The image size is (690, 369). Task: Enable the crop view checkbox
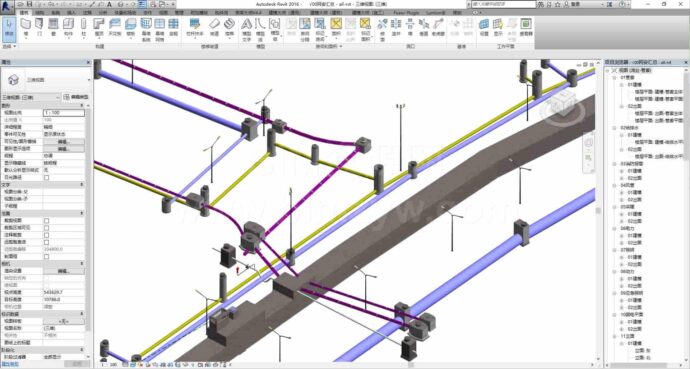(x=46, y=221)
